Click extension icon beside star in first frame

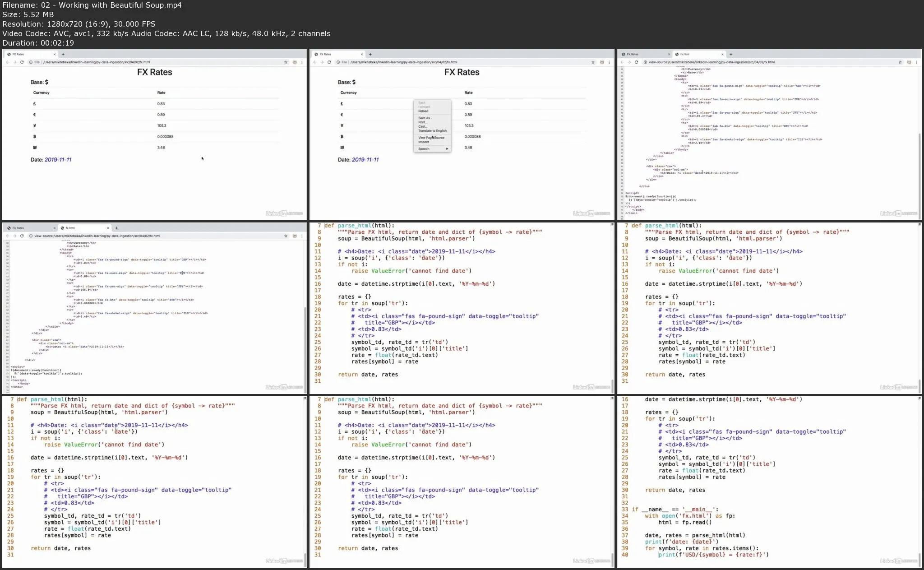coord(295,62)
